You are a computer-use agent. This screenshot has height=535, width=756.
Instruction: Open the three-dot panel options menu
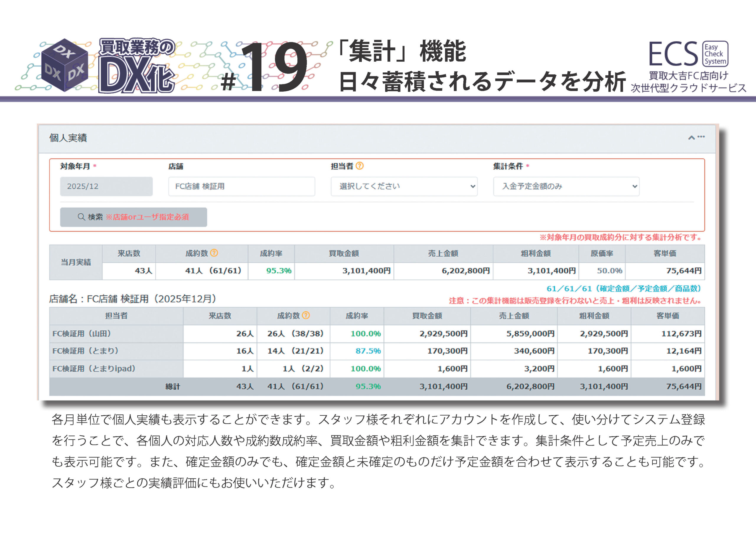point(701,137)
